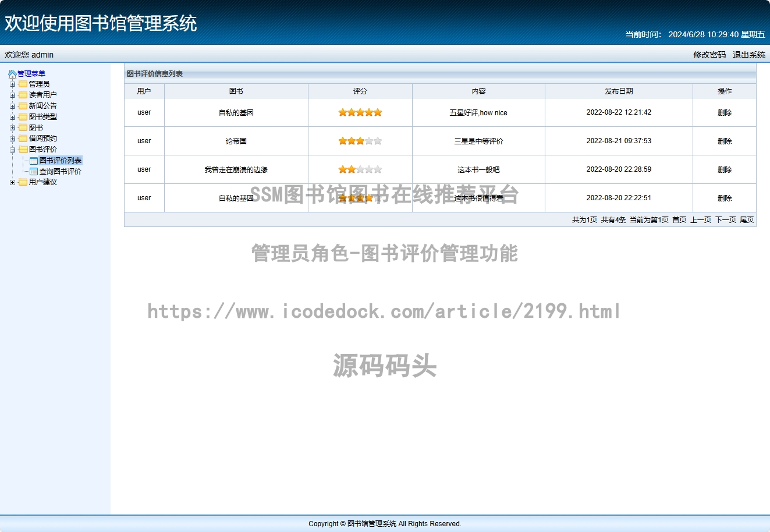The image size is (770, 532).
Task: Select the 管理员 menu label
Action: (40, 84)
